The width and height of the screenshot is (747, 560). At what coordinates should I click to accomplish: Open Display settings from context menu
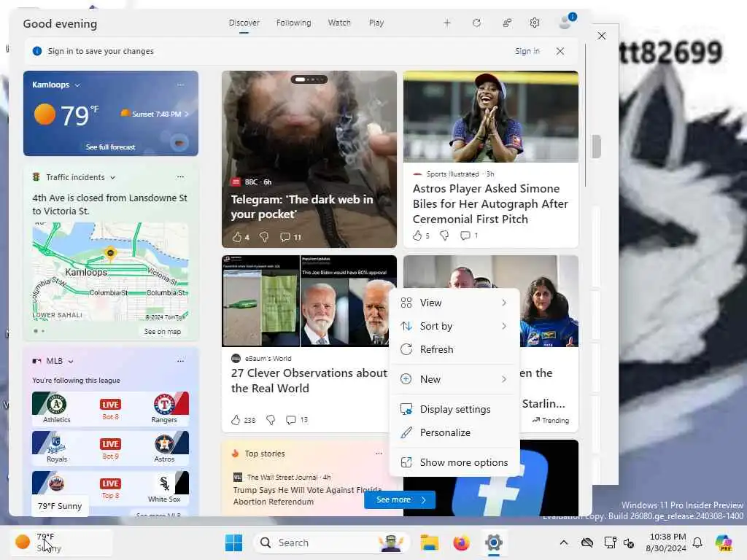click(454, 410)
